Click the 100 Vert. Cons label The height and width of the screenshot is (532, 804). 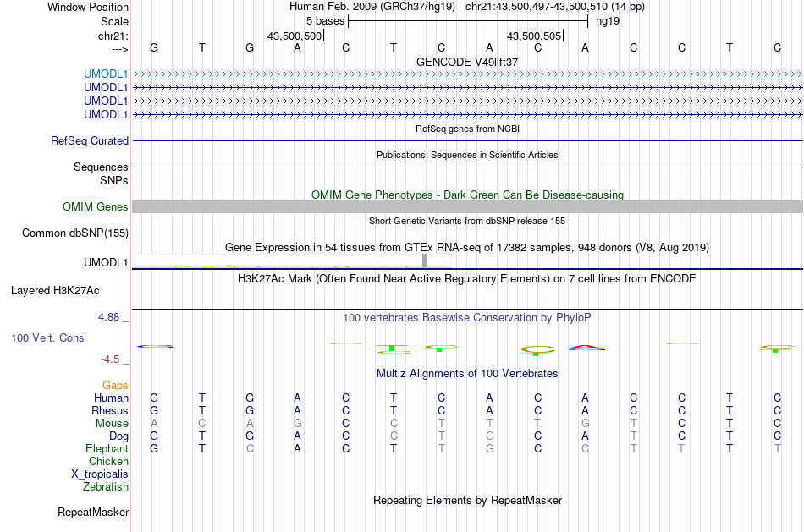47,337
